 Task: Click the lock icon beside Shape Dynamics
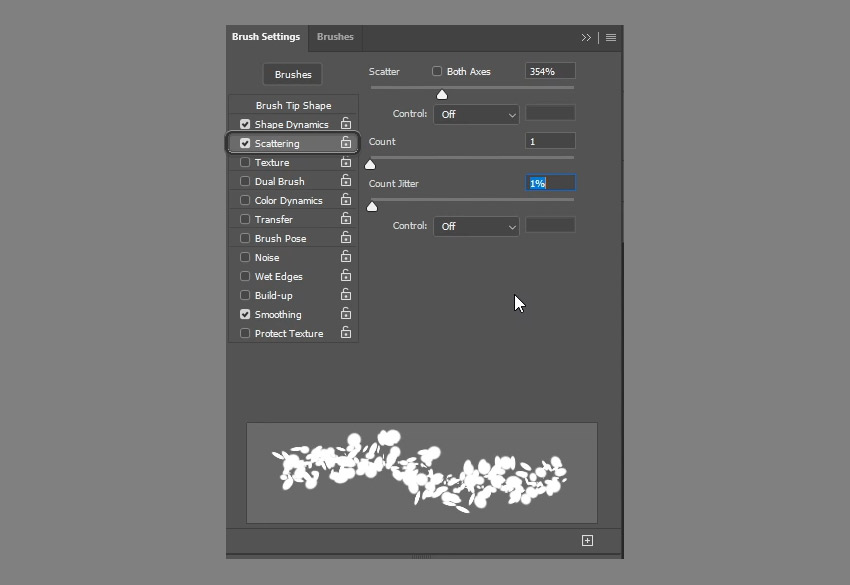[x=346, y=124]
